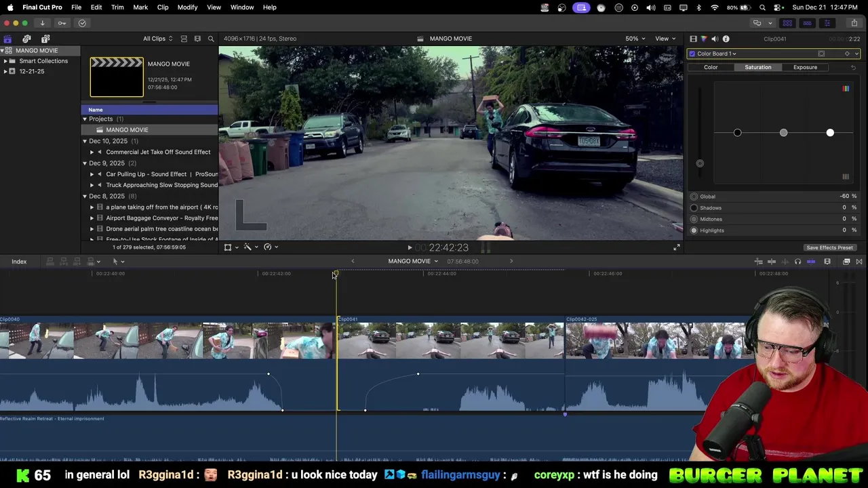Open the keyword editor key icon
Viewport: 868px width, 488px height.
(x=62, y=23)
